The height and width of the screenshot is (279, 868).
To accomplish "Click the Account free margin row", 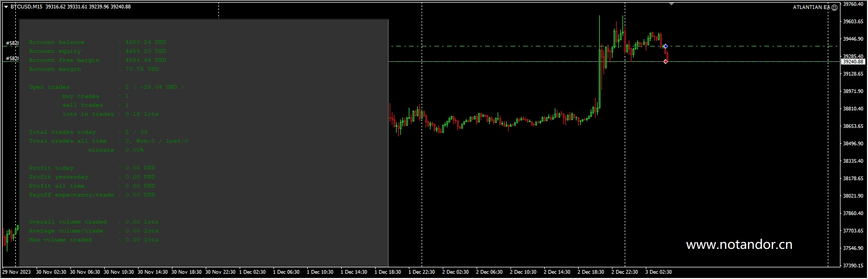I will click(97, 60).
